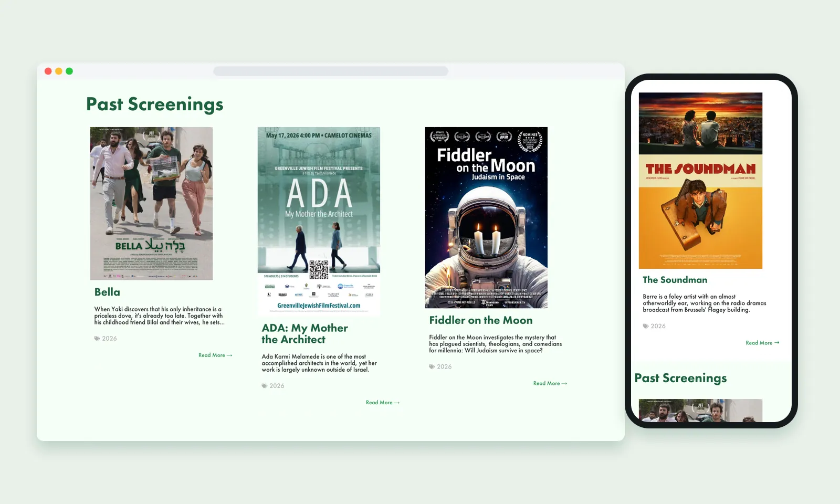The width and height of the screenshot is (840, 504).
Task: Open Read More for Bella
Action: (x=215, y=355)
